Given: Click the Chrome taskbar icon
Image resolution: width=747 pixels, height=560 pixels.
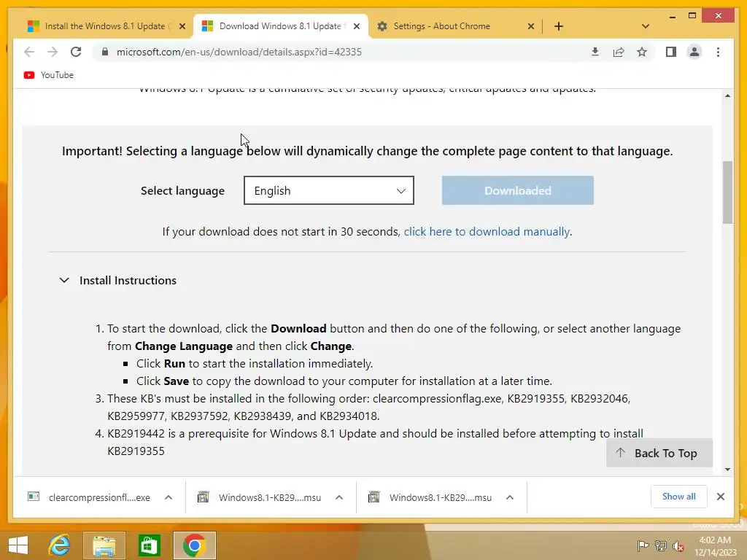Looking at the screenshot, I should pyautogui.click(x=194, y=545).
